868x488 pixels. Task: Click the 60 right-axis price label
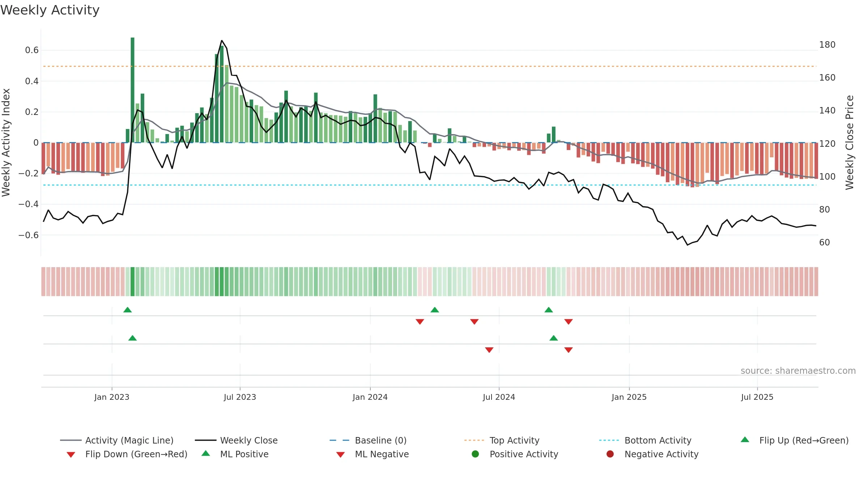coord(824,242)
